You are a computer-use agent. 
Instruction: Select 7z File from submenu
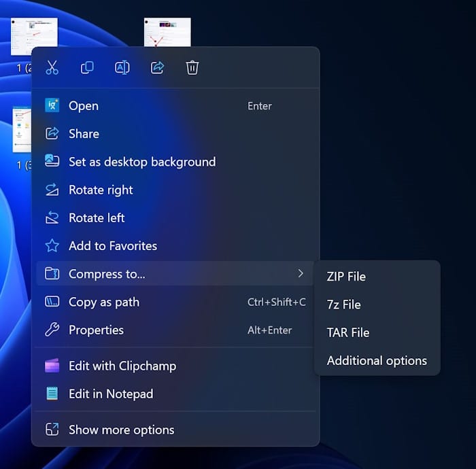click(343, 305)
